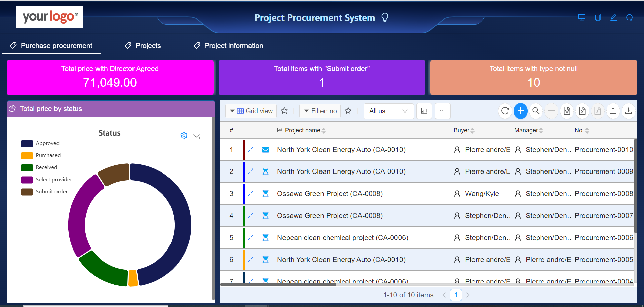
Task: Expand the Filter: no dropdown
Action: click(320, 111)
